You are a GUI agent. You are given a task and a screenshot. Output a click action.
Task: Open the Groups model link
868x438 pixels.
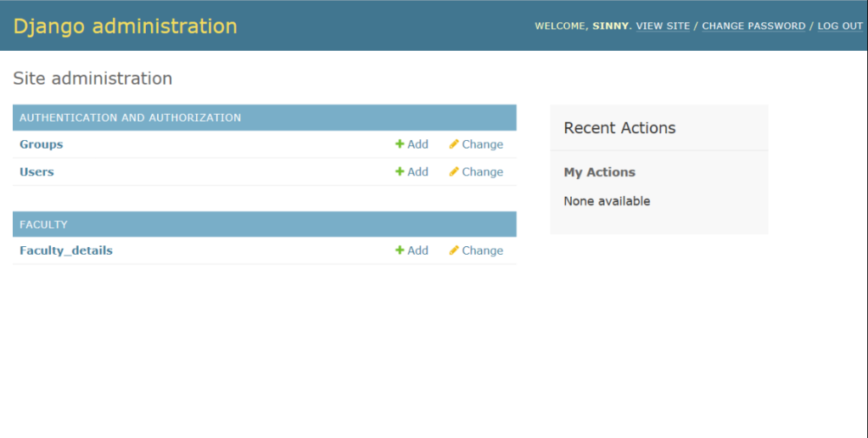41,144
